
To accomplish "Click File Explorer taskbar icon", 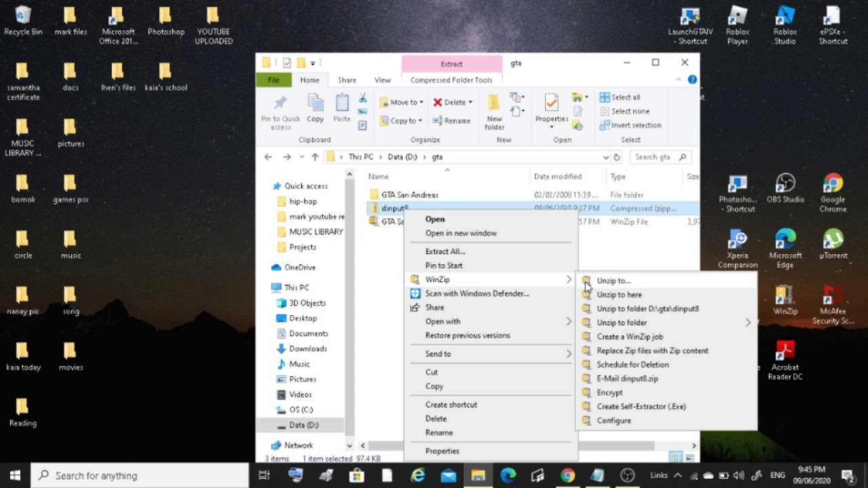I will [478, 475].
